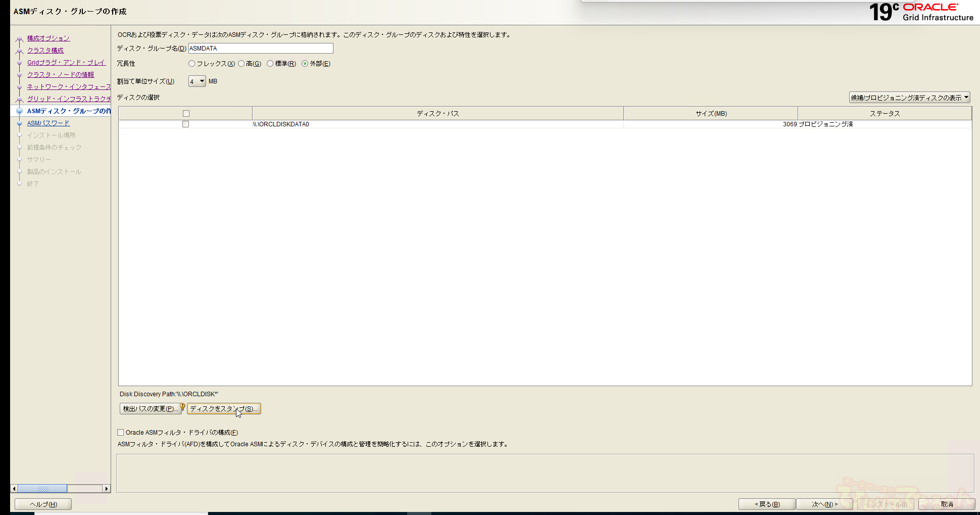This screenshot has height=515, width=980.
Task: Check the box for disk \\.\ORCLDISKDATA0
Action: coord(186,124)
